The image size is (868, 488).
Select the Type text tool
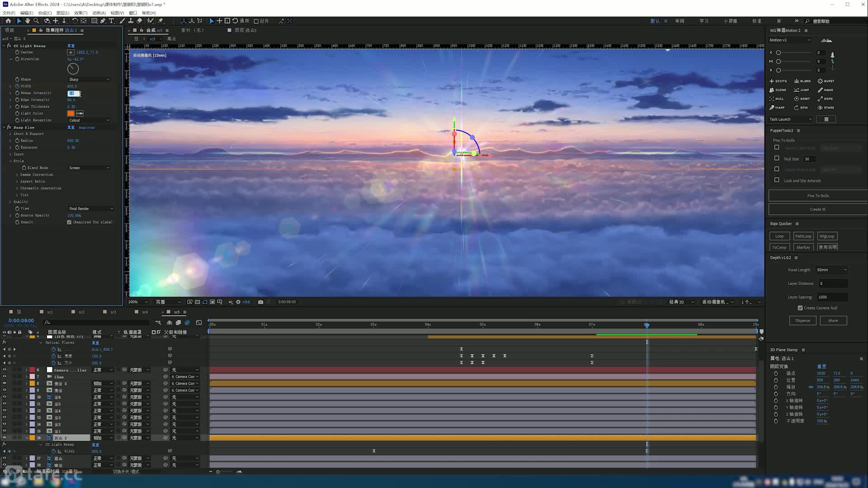112,21
